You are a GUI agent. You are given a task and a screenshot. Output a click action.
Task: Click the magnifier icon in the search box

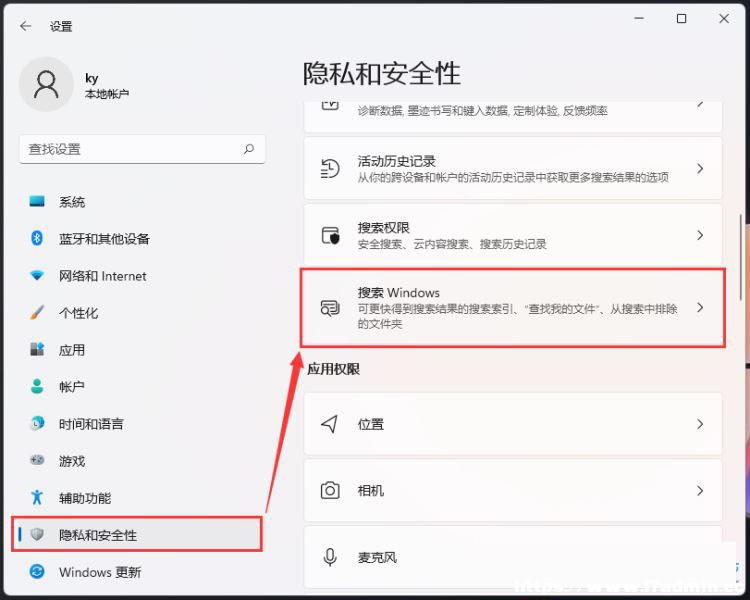pyautogui.click(x=249, y=149)
